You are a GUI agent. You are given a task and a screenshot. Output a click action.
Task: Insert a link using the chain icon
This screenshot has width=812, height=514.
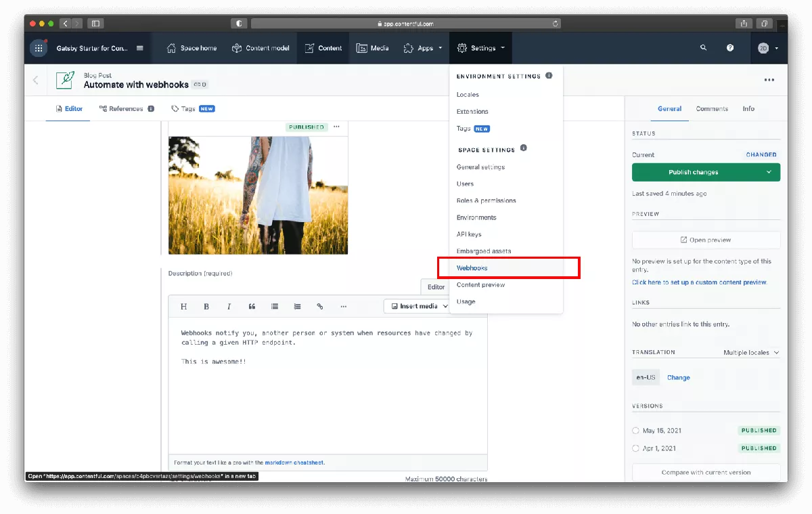320,306
